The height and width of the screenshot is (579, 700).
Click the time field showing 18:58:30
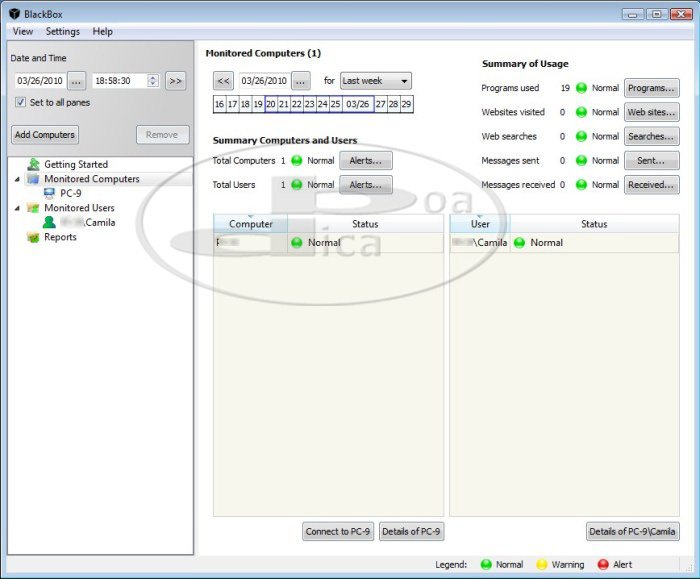118,81
